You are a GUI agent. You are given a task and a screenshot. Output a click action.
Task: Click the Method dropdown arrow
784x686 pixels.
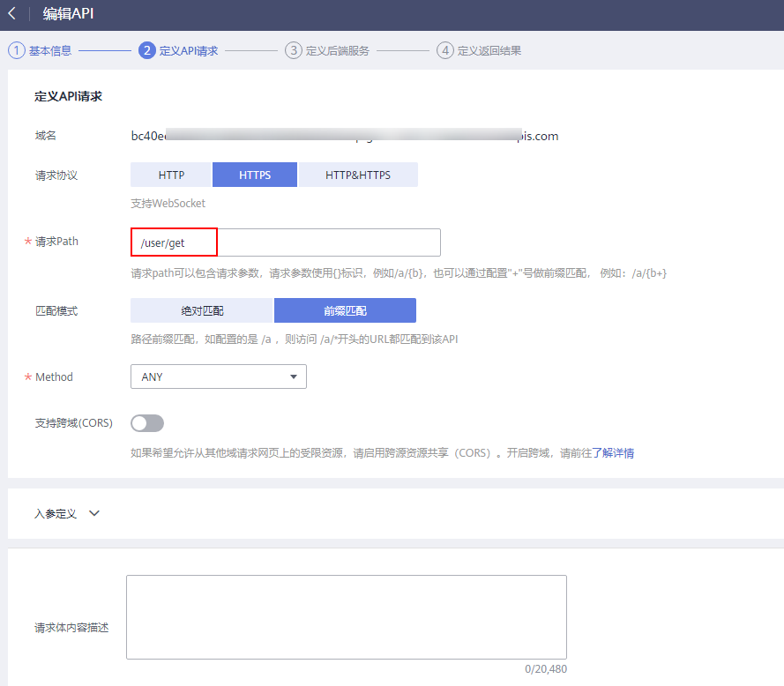[x=294, y=377]
